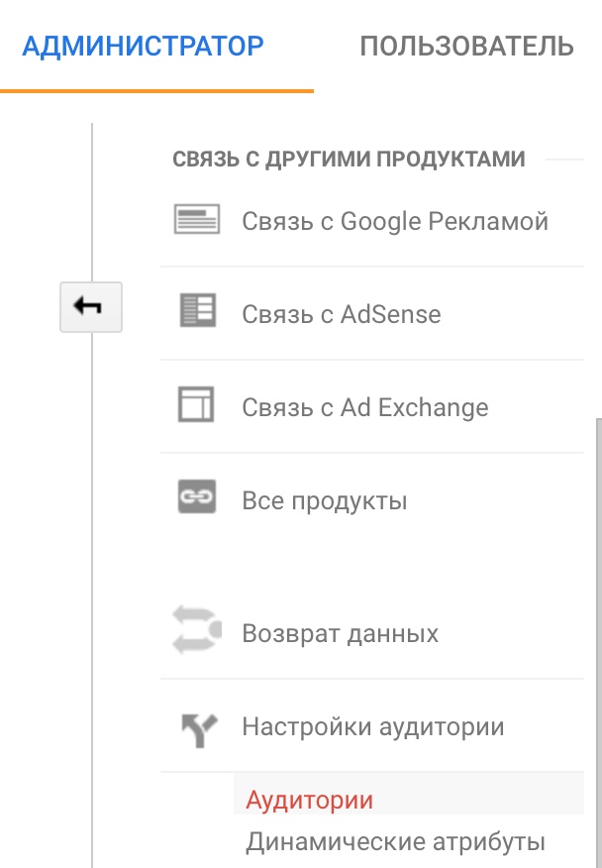Open Динамические атрибуты sub-item
Image resolution: width=602 pixels, height=868 pixels.
click(395, 842)
